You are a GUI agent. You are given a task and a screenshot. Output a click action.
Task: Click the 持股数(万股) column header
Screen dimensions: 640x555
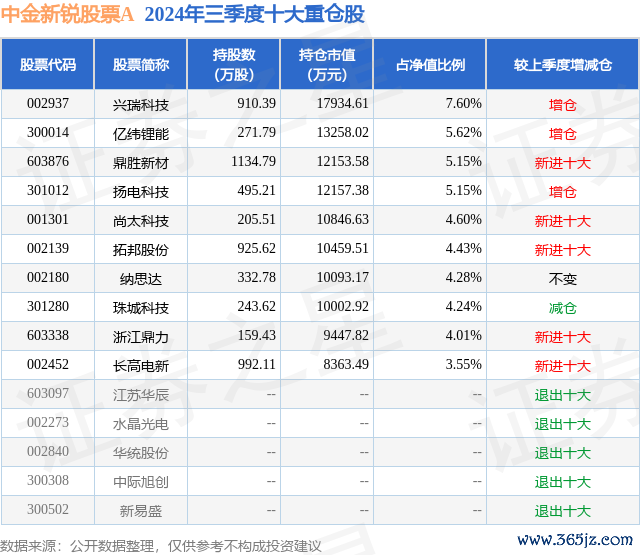[x=233, y=64]
